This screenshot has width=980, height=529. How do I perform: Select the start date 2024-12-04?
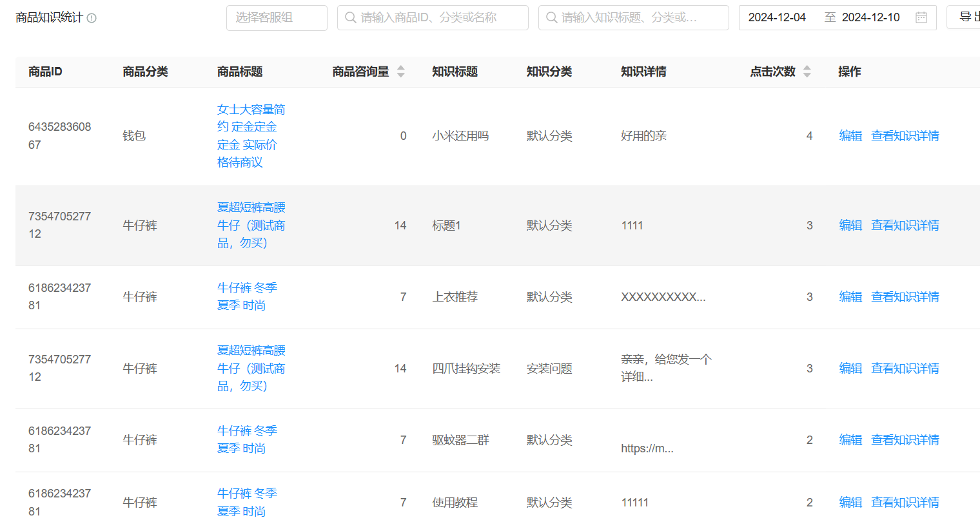pyautogui.click(x=777, y=17)
